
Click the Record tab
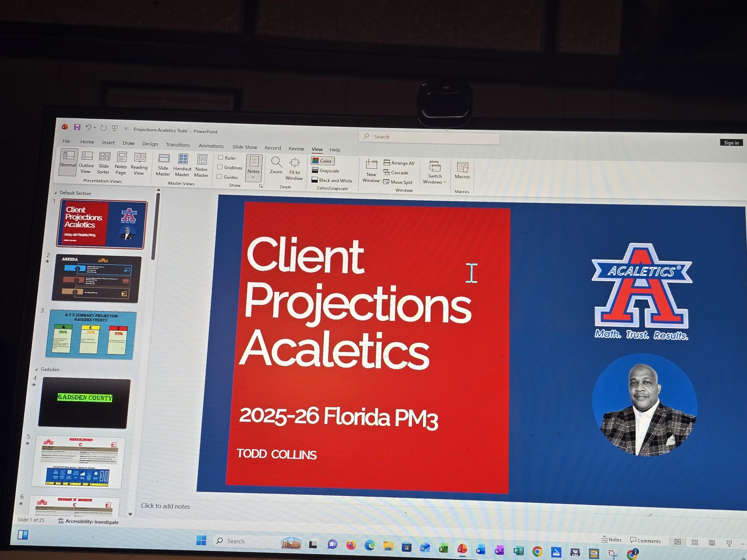(x=273, y=148)
